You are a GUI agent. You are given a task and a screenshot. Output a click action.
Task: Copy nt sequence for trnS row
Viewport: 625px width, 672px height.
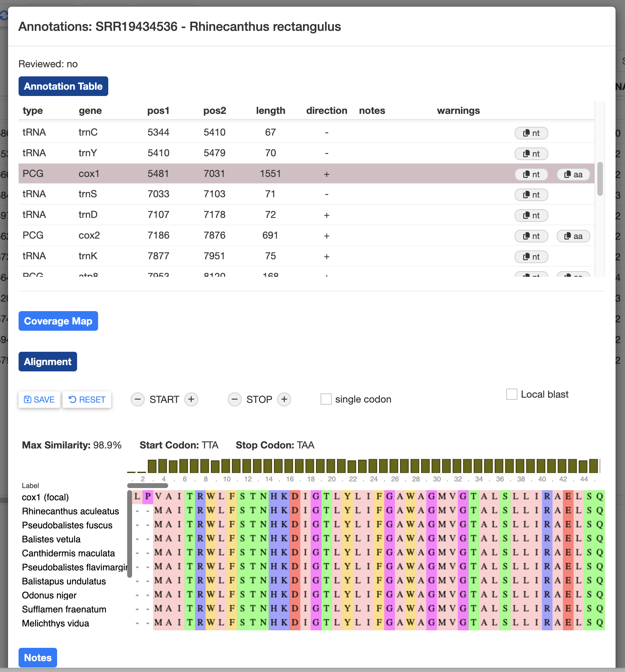pos(531,195)
